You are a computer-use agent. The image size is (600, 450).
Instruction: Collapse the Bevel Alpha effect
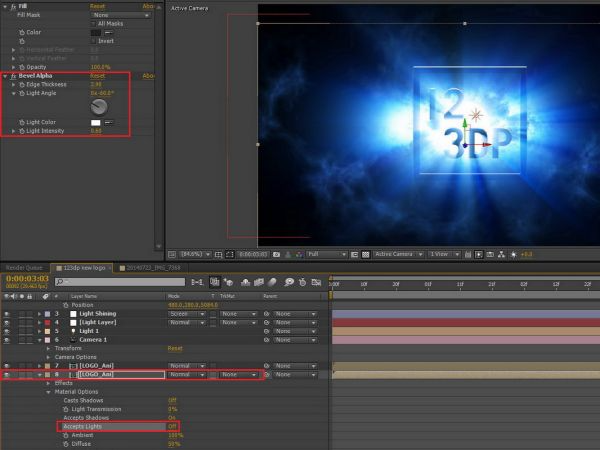(5, 76)
